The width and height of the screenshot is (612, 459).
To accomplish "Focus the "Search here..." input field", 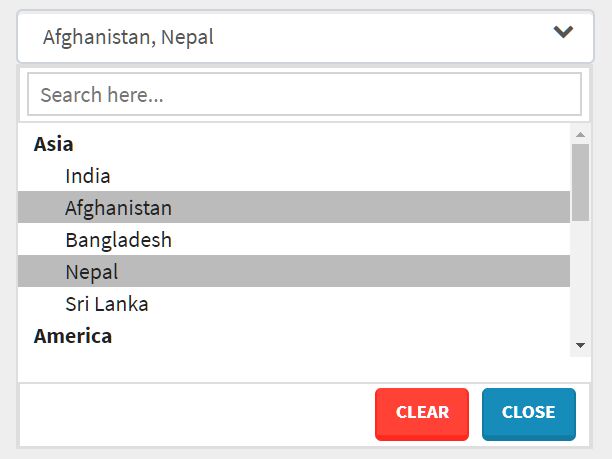I will [304, 95].
